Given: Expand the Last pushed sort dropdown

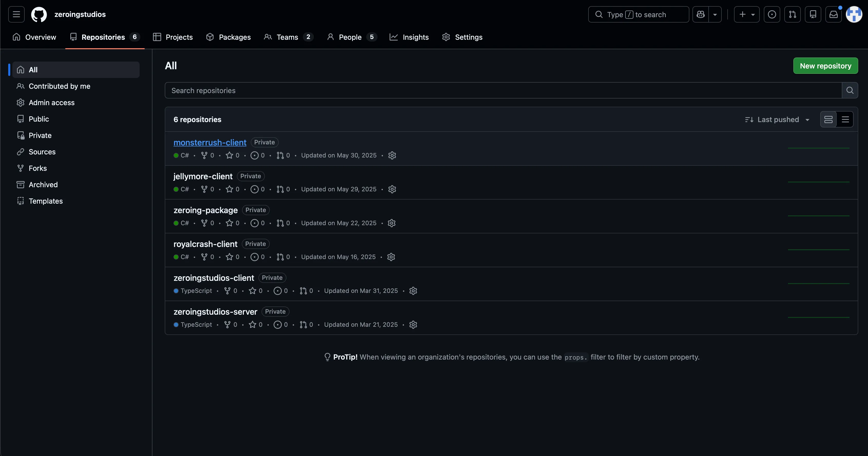Looking at the screenshot, I should coord(777,120).
